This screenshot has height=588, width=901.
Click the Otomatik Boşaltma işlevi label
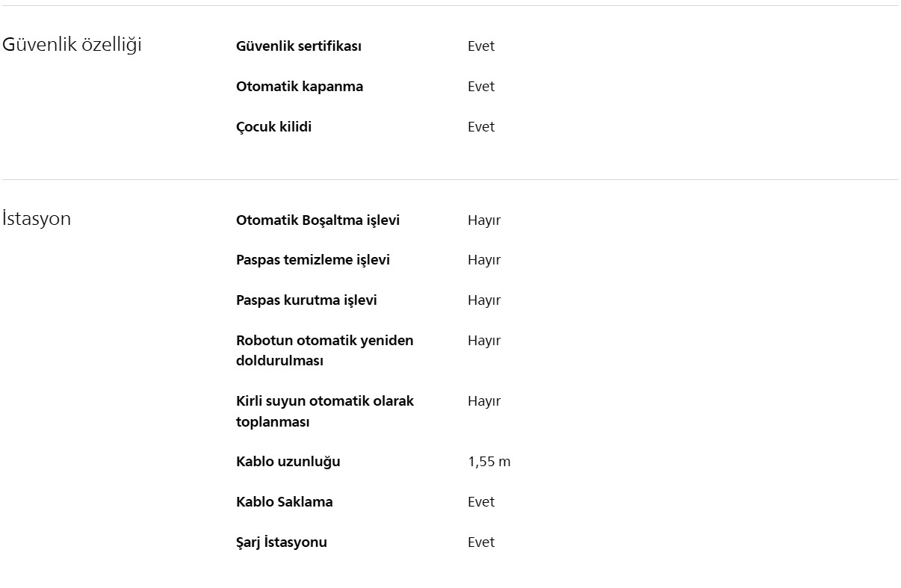318,220
